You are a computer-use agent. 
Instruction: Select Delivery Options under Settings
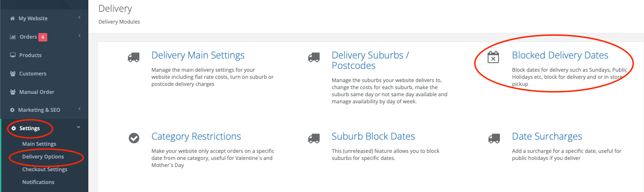click(x=43, y=157)
